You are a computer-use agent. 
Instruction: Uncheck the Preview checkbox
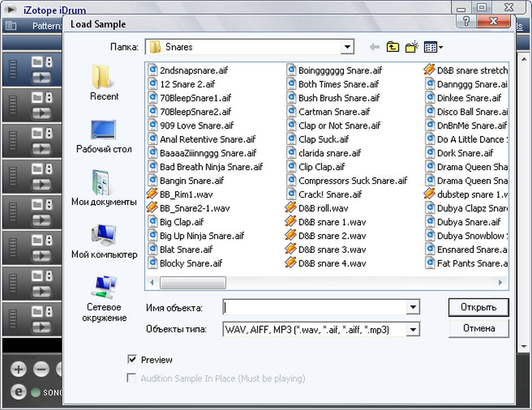(132, 359)
